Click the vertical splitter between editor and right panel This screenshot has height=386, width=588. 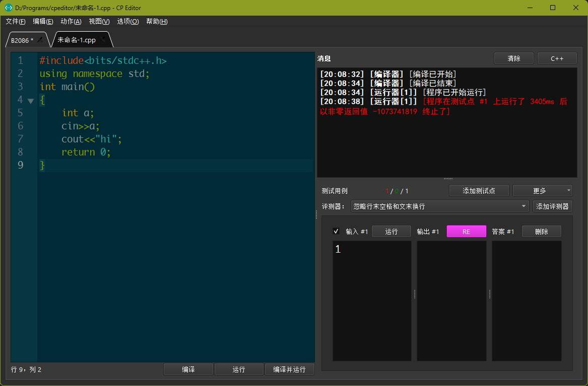point(316,214)
